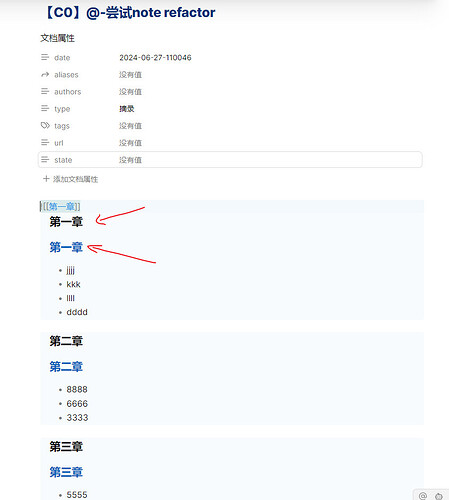
Task: Edit the date value 2024-06-27-110046
Action: (x=155, y=58)
